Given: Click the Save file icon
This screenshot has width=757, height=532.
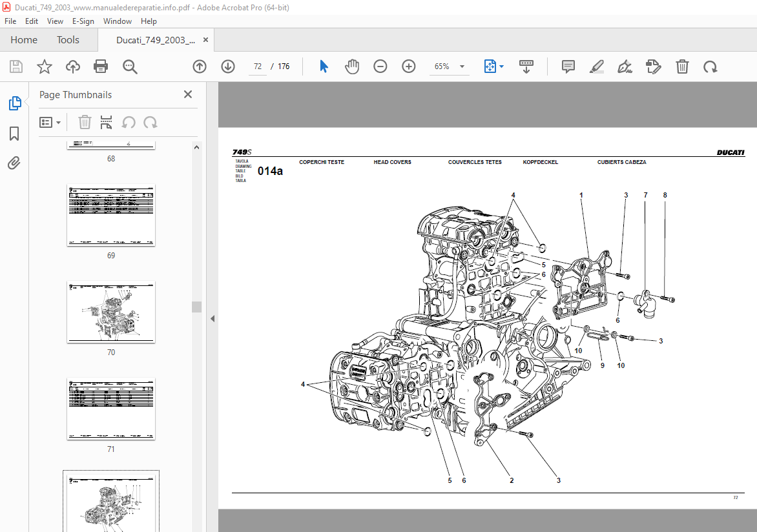Looking at the screenshot, I should [x=16, y=66].
